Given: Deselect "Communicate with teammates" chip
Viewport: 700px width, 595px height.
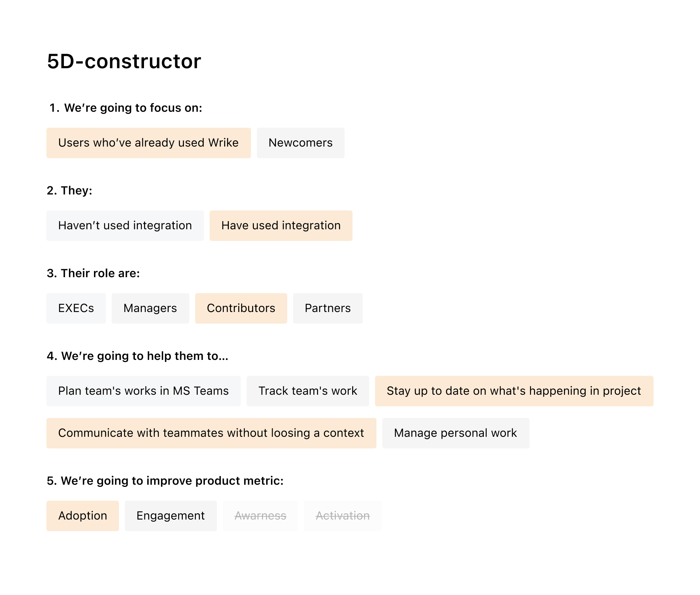Looking at the screenshot, I should coord(211,433).
